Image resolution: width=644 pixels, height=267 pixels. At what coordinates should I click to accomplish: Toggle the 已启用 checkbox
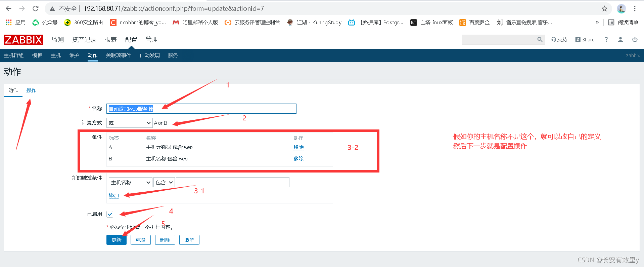(110, 214)
